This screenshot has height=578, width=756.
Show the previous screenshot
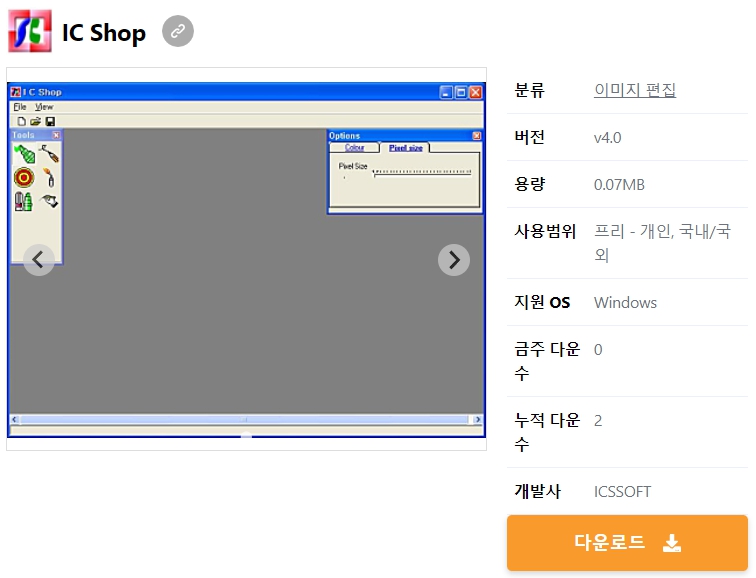coord(39,260)
